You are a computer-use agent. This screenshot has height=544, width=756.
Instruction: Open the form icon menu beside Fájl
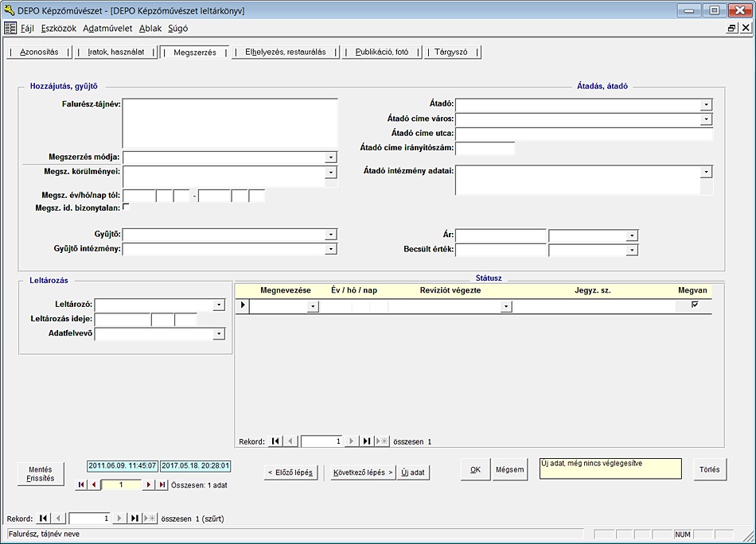pyautogui.click(x=10, y=28)
